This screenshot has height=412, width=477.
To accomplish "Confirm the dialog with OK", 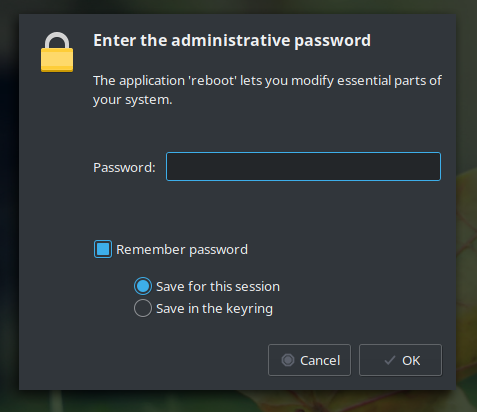I will pos(400,360).
